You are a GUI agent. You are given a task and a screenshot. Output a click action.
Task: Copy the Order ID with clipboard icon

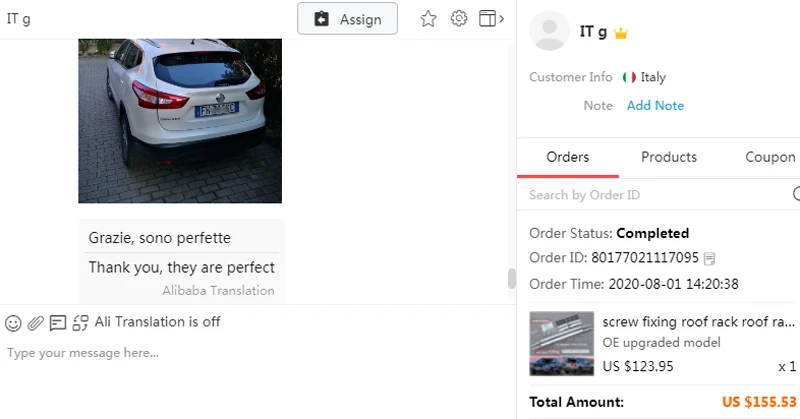pyautogui.click(x=709, y=259)
